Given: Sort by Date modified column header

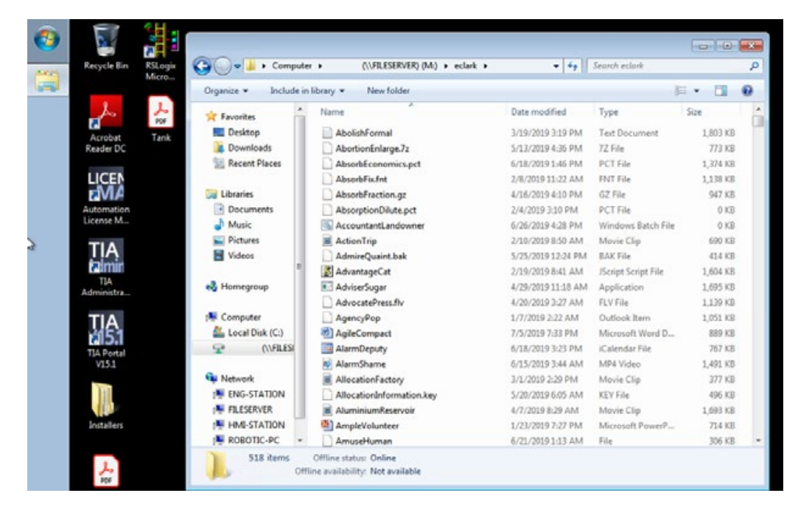Looking at the screenshot, I should tap(538, 112).
